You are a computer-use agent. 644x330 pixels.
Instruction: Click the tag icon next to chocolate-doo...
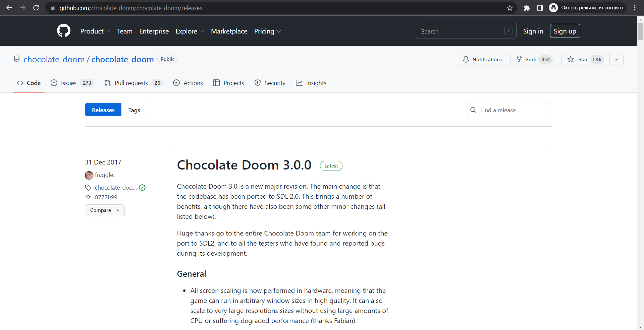tap(88, 187)
